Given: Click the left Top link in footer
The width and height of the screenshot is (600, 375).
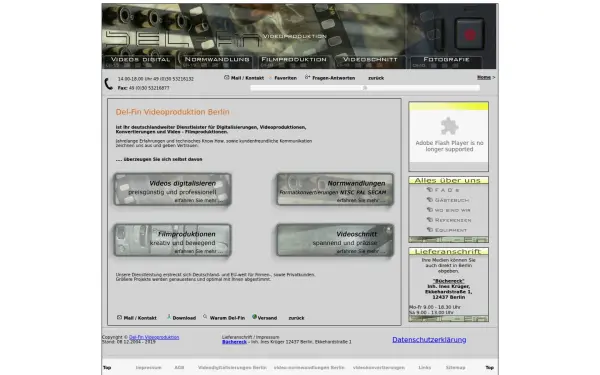Looking at the screenshot, I should 107,368.
